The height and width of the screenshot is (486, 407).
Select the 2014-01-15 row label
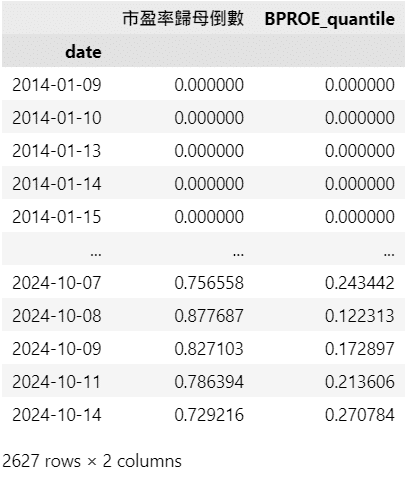(57, 217)
